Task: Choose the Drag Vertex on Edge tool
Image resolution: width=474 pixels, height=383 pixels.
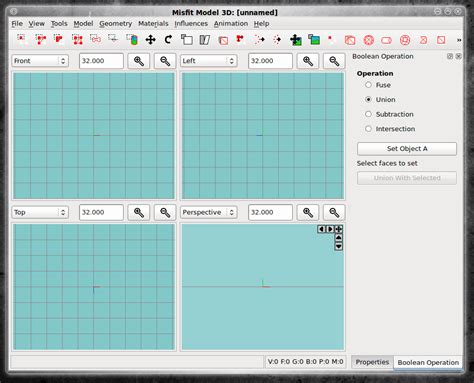Action: [240, 39]
